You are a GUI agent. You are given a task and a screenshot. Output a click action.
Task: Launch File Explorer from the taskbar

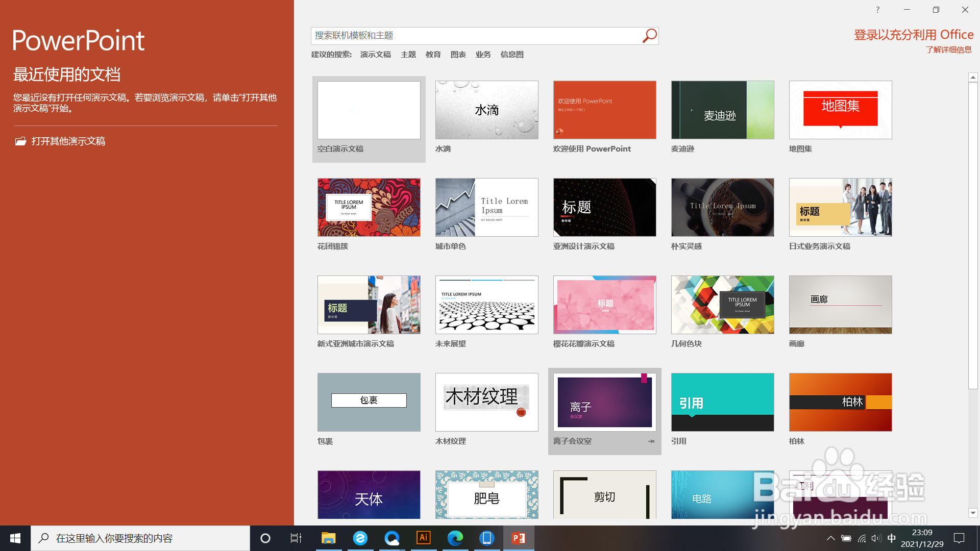click(328, 538)
